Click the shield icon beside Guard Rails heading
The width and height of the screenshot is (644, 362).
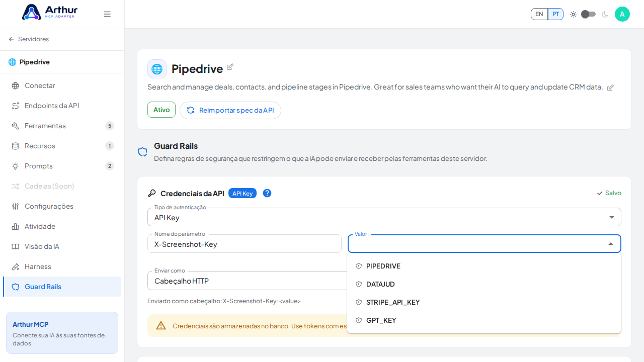142,152
